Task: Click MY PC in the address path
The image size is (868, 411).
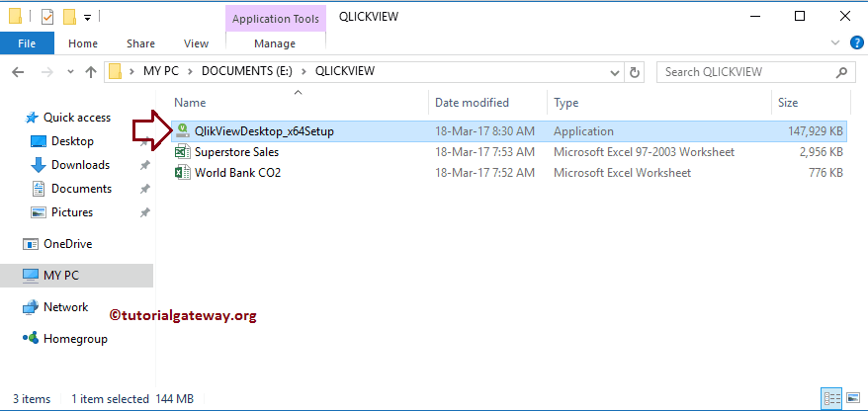Action: click(160, 71)
